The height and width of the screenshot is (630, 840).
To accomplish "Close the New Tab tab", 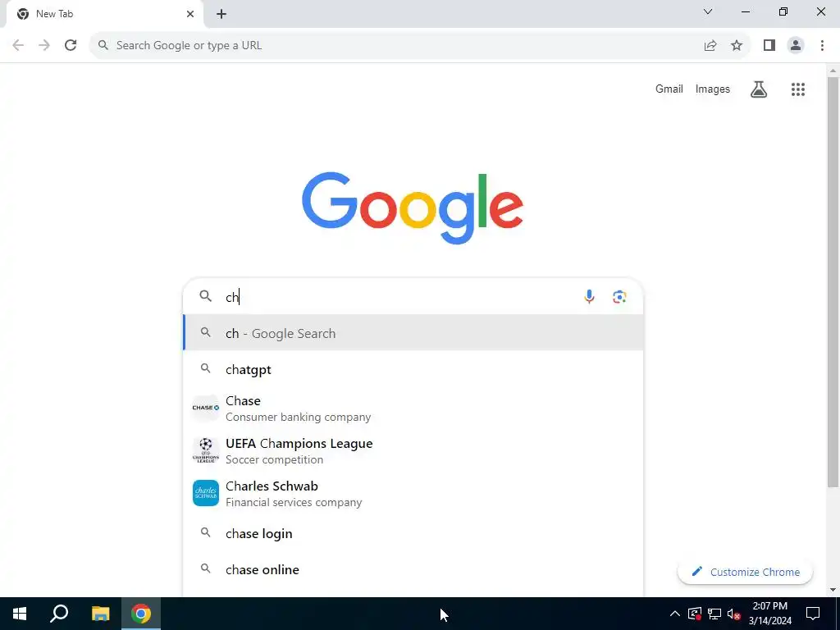I will [x=190, y=14].
